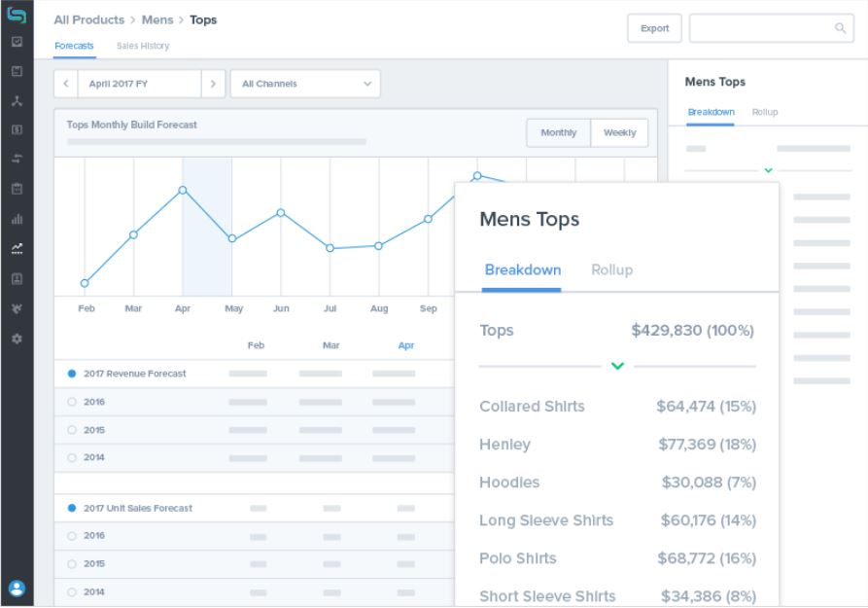Select the 2015 unit sales radio button
Image resolution: width=868 pixels, height=608 pixels.
[x=71, y=564]
